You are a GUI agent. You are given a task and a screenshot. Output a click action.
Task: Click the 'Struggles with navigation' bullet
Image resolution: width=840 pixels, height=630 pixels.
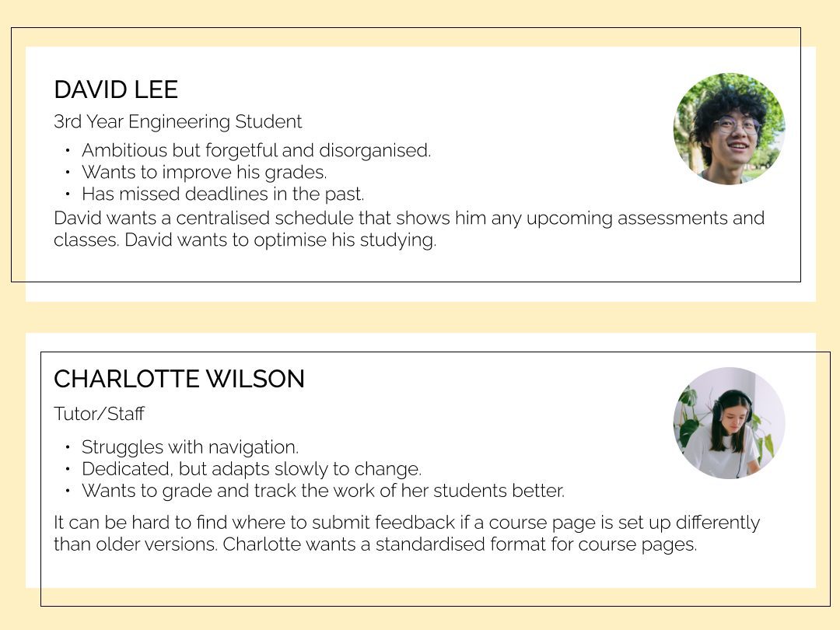[190, 447]
